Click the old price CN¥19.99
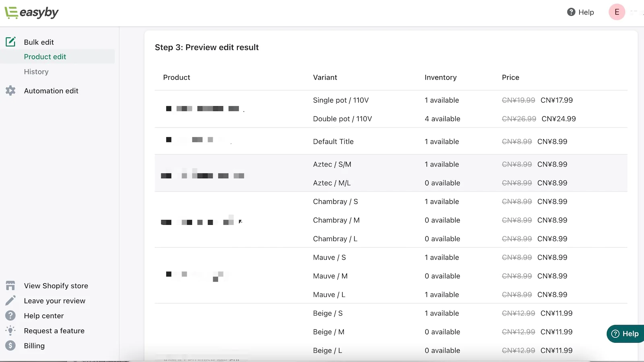 click(518, 100)
